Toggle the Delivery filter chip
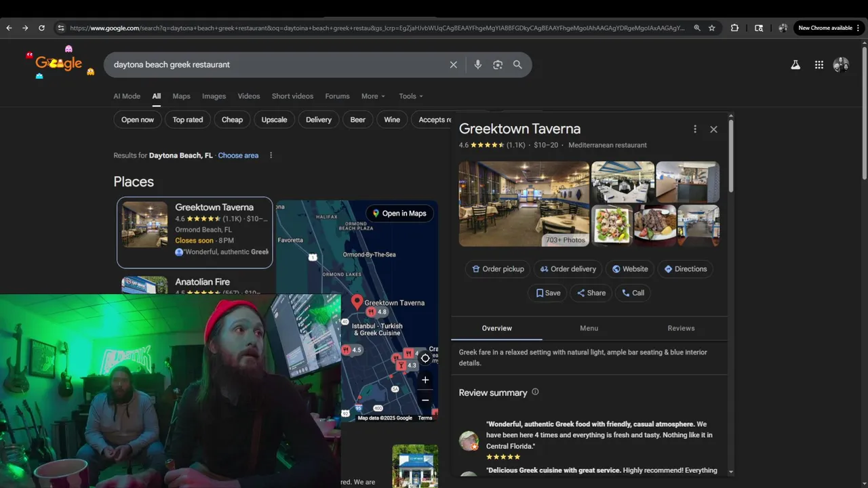The image size is (868, 488). [x=319, y=119]
